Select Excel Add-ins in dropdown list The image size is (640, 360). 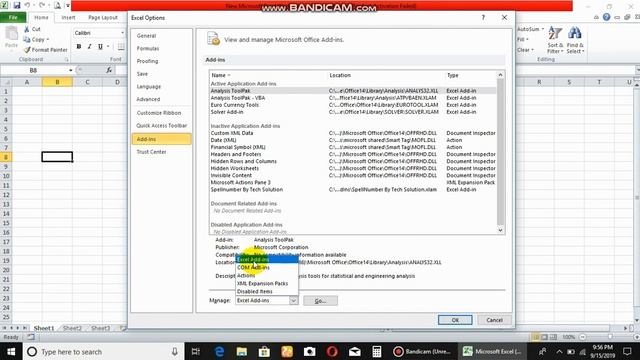pyautogui.click(x=267, y=259)
